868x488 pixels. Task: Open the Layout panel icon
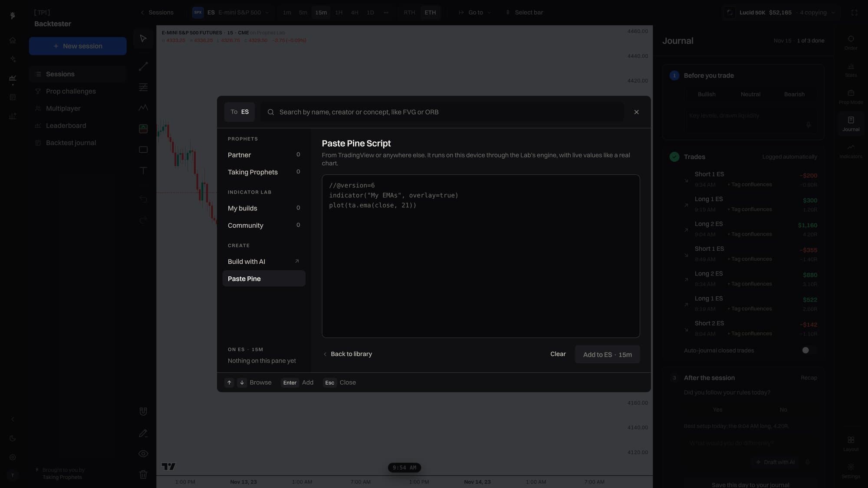(851, 444)
